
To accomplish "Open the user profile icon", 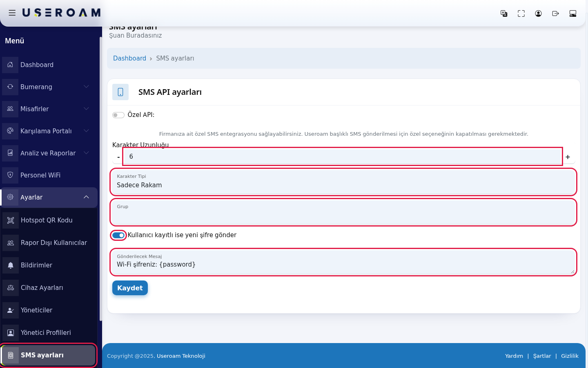I will click(x=538, y=13).
